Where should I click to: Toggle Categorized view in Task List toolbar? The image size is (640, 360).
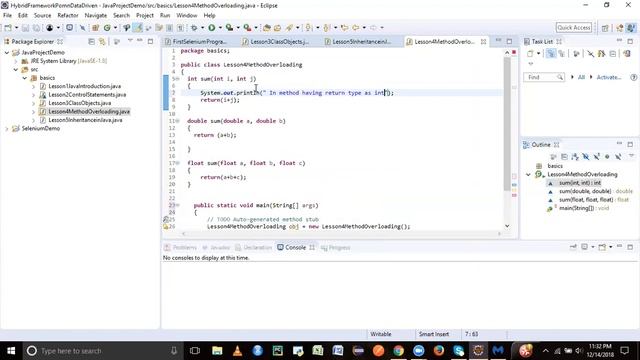[550, 53]
